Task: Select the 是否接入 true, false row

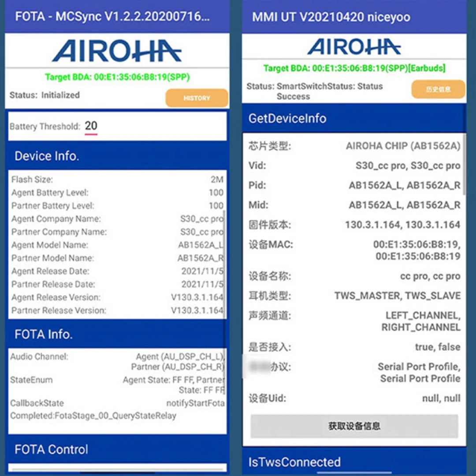Action: 354,347
